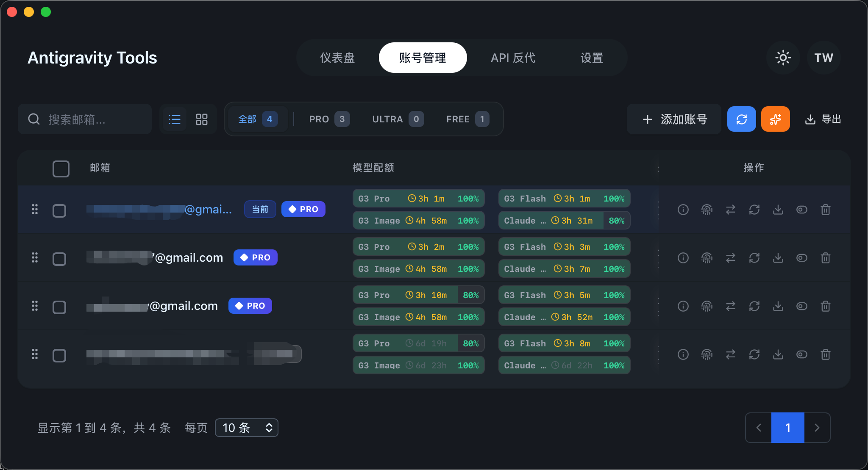Image resolution: width=868 pixels, height=470 pixels.
Task: Click the fingerprint icon in first account row
Action: (x=707, y=210)
